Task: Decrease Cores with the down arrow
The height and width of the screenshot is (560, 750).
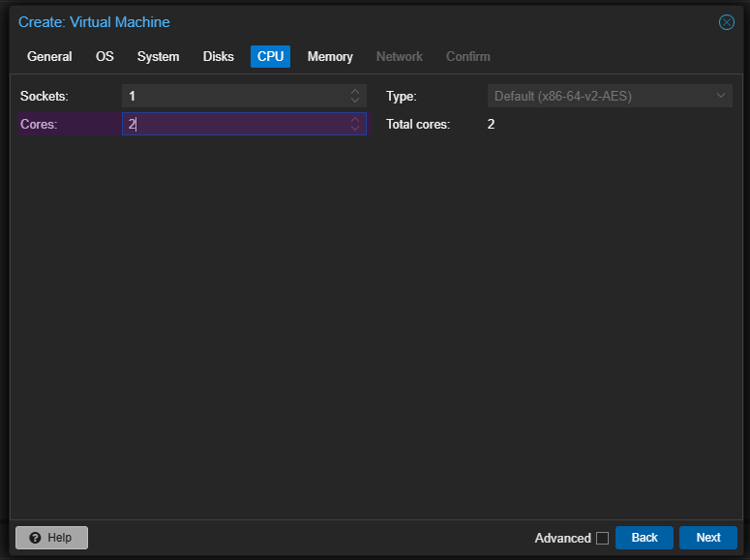Action: pos(355,129)
